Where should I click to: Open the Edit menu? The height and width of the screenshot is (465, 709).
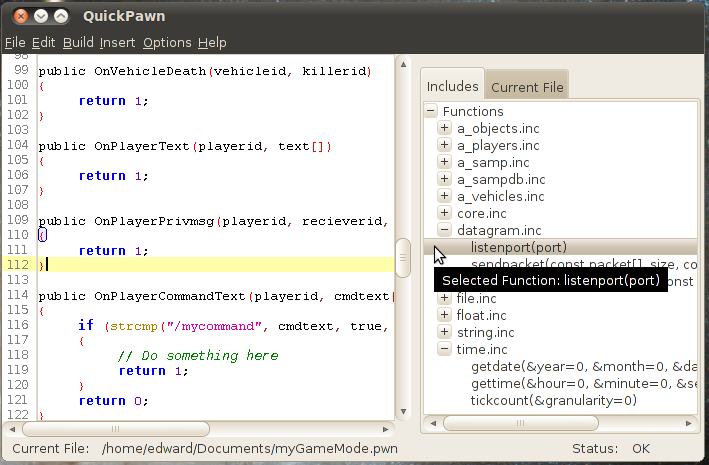point(43,42)
